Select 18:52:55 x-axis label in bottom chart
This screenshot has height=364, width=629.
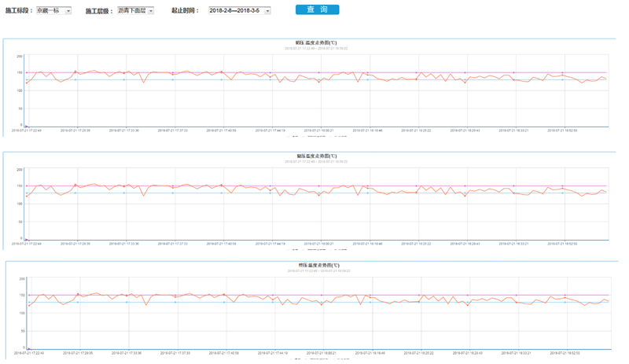[x=566, y=354]
